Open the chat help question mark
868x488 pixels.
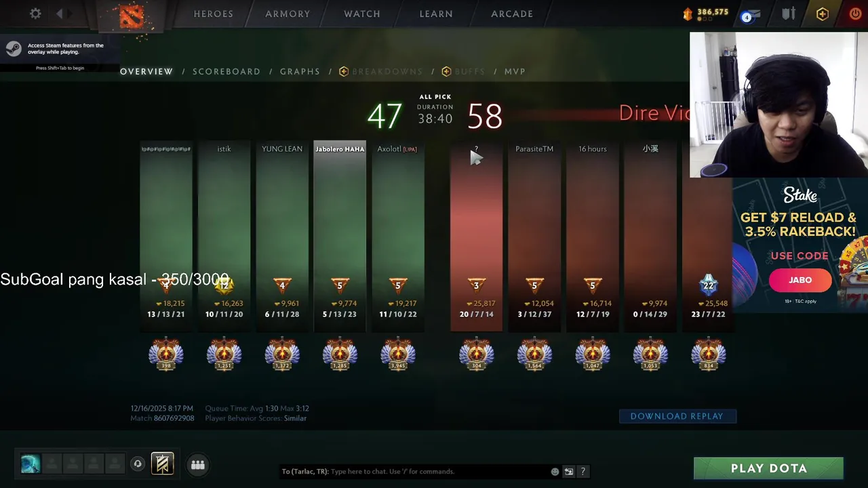click(x=583, y=472)
